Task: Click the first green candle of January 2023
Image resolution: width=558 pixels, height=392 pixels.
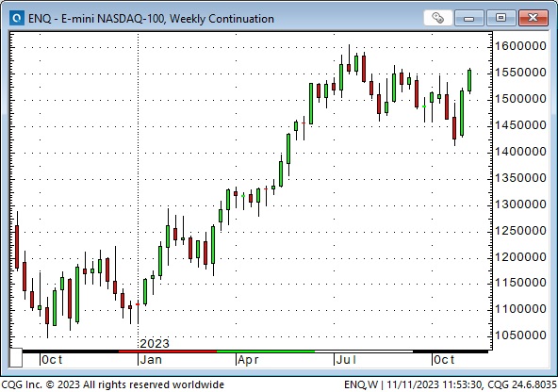Action: (145, 292)
